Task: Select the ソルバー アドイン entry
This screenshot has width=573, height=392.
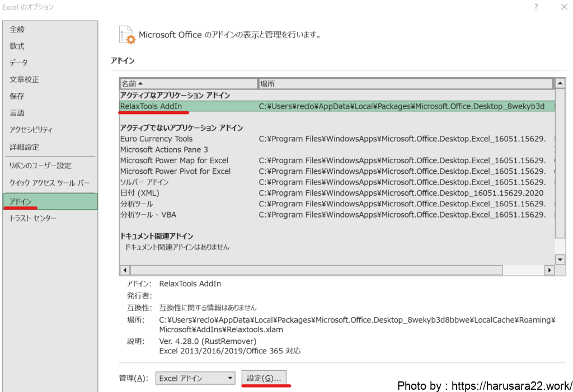Action: (144, 182)
